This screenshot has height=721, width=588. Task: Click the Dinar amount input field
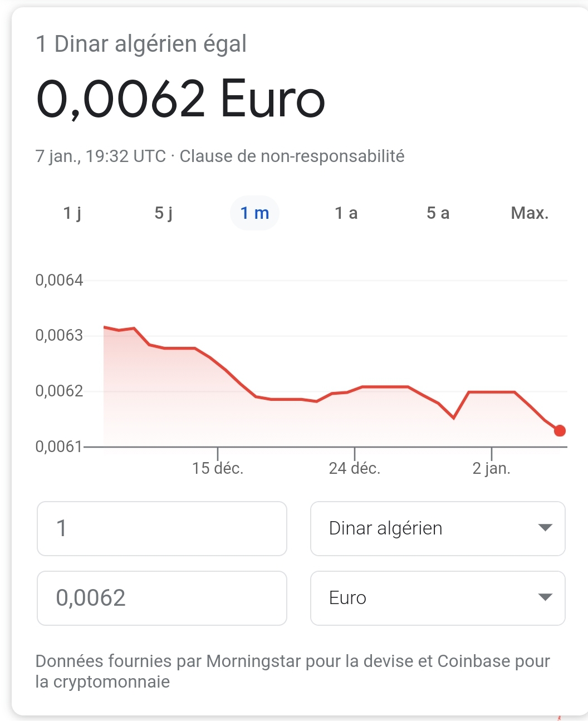tap(161, 528)
